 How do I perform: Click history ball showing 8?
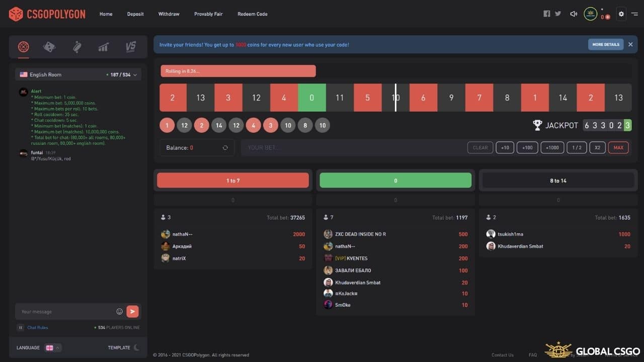[305, 125]
